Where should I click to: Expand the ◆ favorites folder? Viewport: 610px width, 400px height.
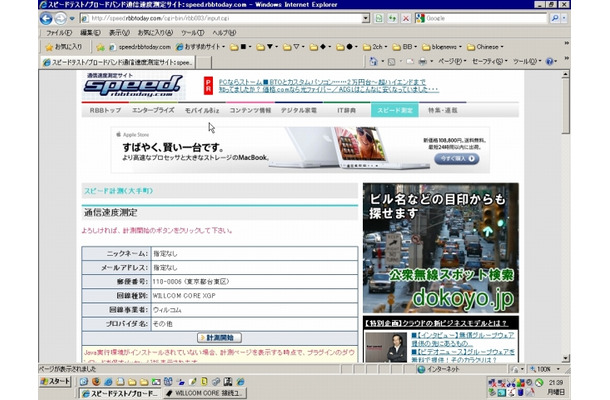point(320,47)
